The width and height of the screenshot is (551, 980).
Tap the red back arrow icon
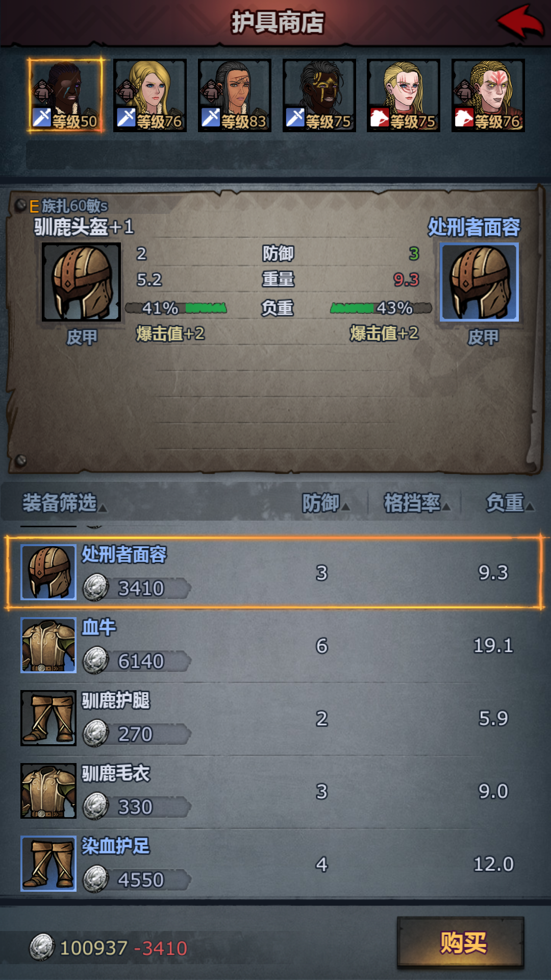[520, 22]
